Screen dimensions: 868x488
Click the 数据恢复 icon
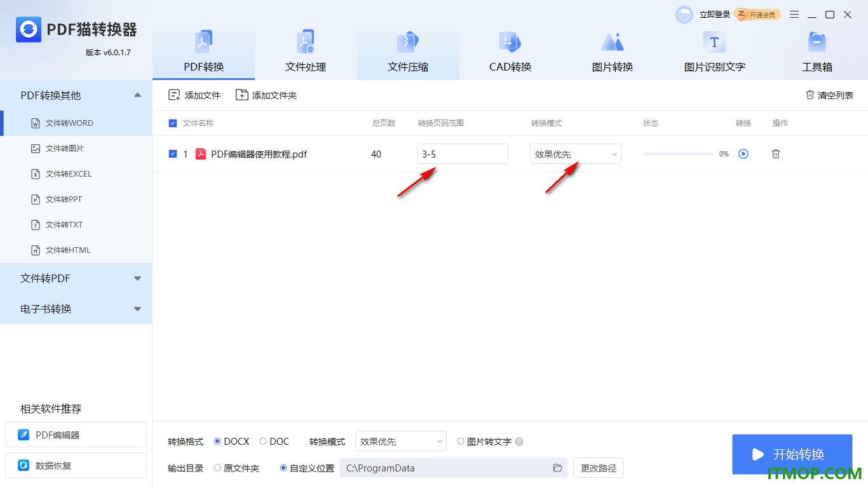24,466
